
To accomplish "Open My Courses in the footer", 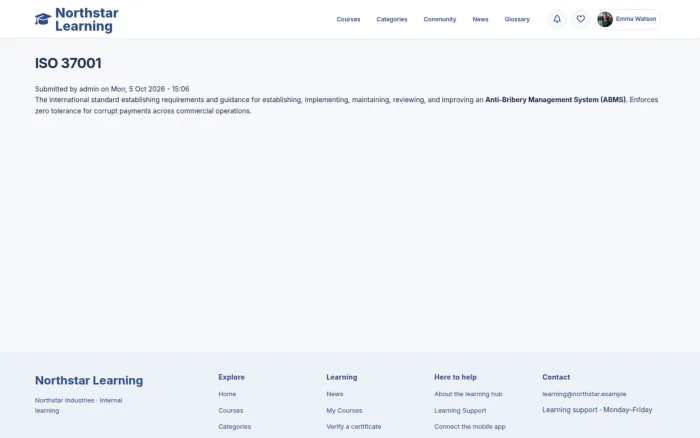I will (x=344, y=410).
